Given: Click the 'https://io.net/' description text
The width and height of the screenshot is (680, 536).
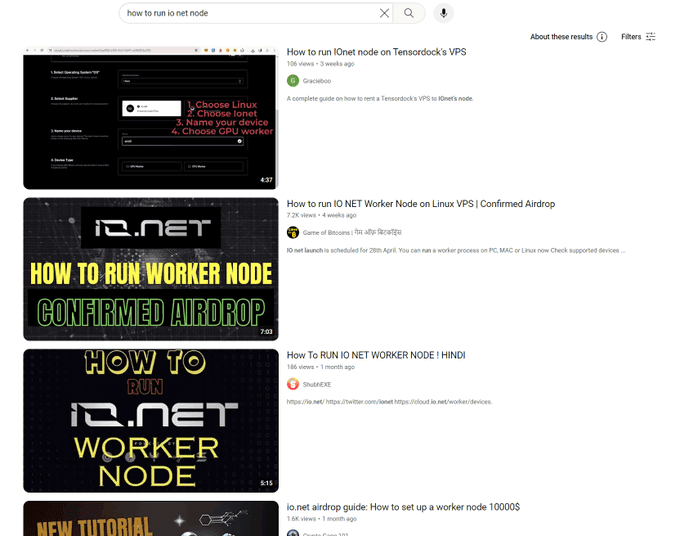Looking at the screenshot, I should (389, 402).
